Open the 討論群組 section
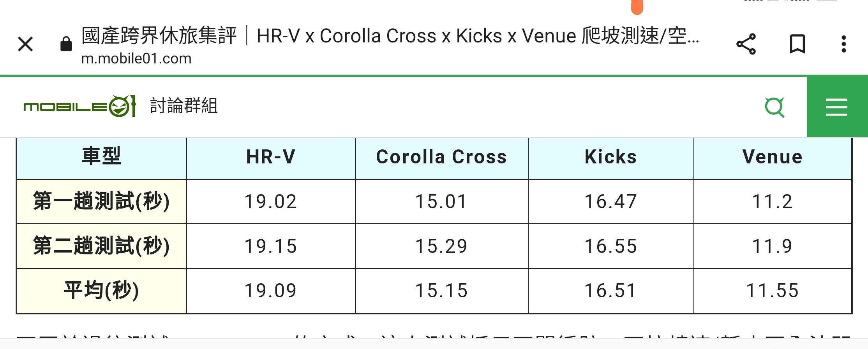This screenshot has height=349, width=868. point(184,106)
